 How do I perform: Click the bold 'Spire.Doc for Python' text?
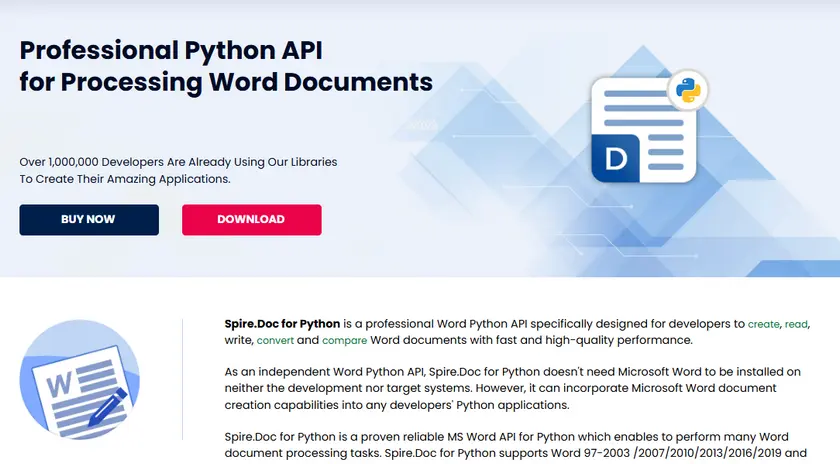coord(282,324)
